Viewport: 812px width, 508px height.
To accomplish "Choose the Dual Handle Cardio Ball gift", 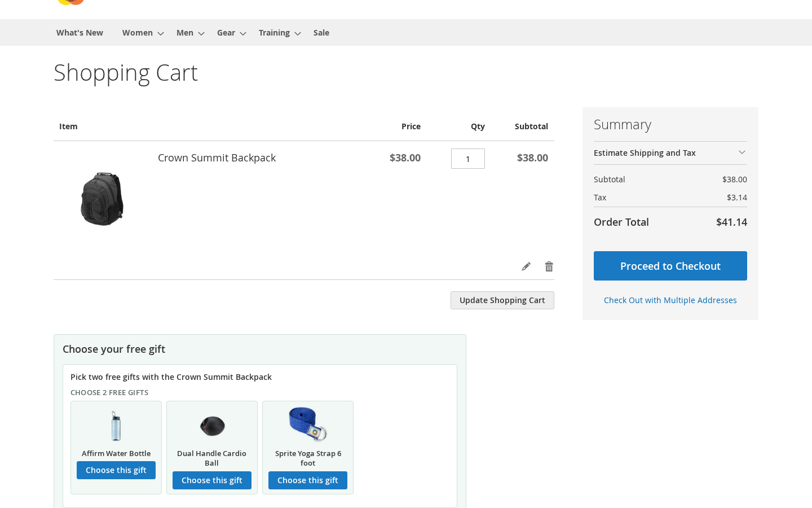I will (x=212, y=480).
